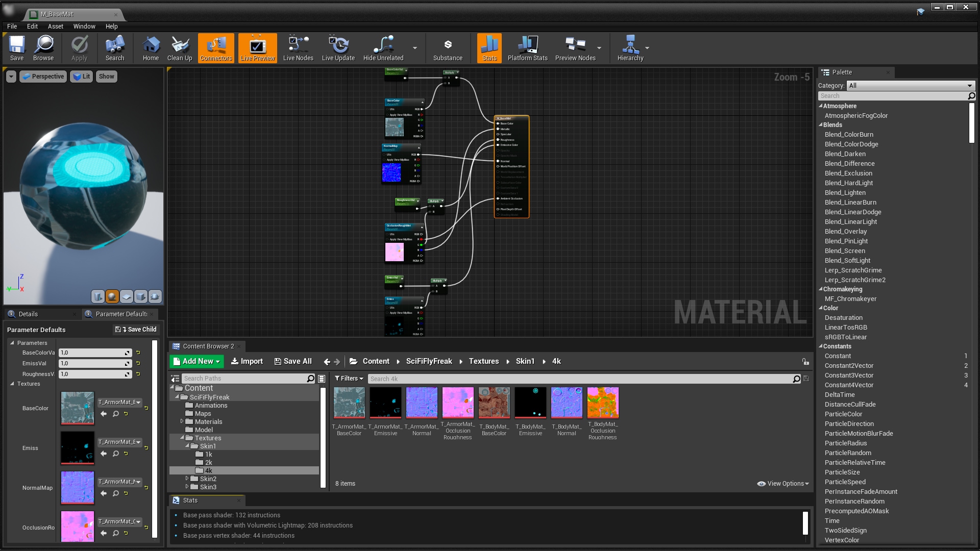This screenshot has height=551, width=980.
Task: Open the Window menu
Action: tap(85, 26)
